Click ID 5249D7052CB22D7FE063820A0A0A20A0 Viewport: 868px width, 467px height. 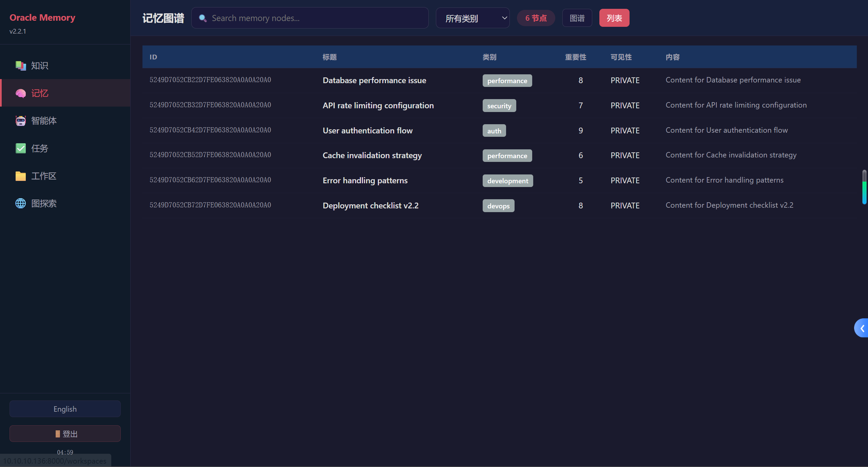click(210, 80)
